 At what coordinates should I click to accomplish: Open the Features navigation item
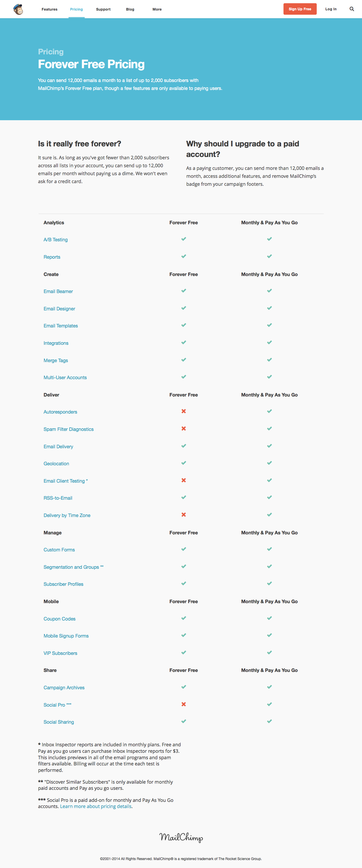[x=49, y=9]
